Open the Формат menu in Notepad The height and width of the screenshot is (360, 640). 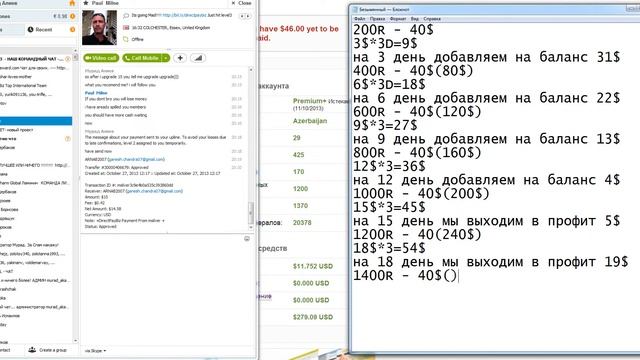(398, 19)
